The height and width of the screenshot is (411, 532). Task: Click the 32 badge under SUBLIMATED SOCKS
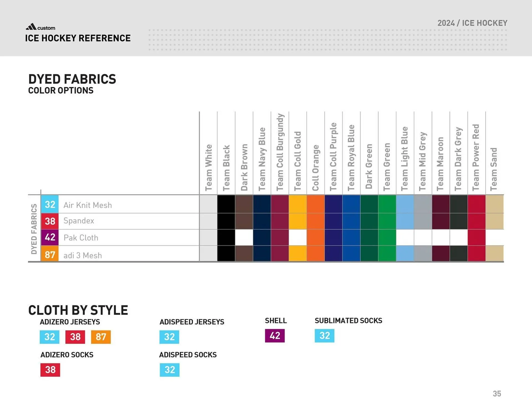324,336
